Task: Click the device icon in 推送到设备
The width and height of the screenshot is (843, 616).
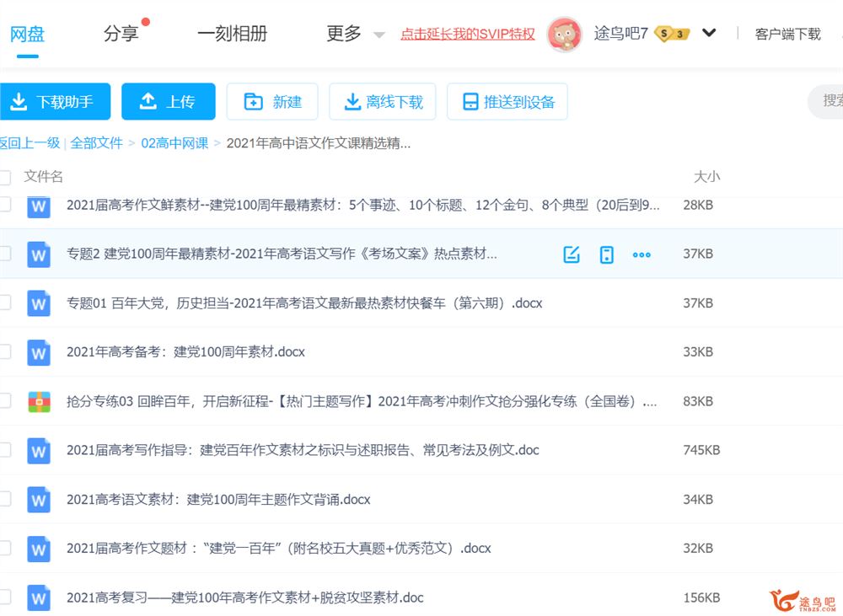Action: (470, 101)
